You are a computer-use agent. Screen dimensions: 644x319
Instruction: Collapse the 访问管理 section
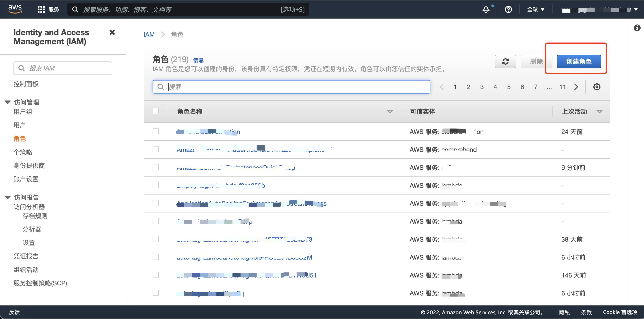pyautogui.click(x=7, y=102)
